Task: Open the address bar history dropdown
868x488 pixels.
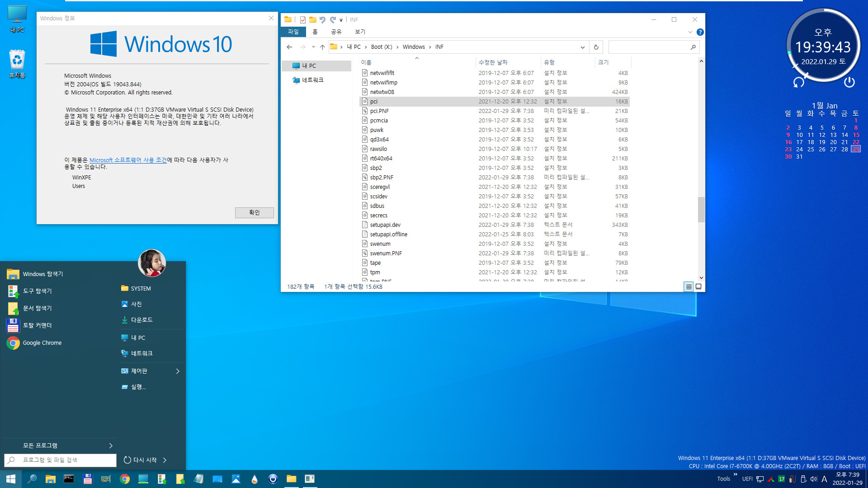Action: coord(582,47)
